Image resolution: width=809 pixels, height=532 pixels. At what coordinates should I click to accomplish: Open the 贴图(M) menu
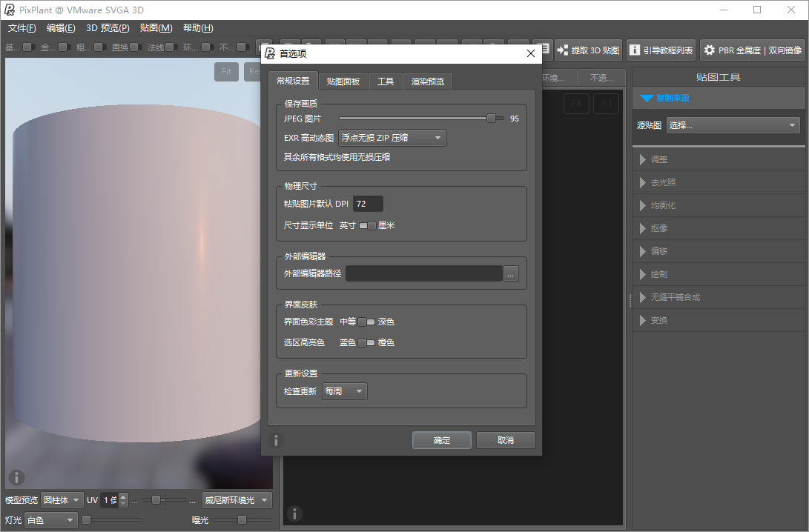pyautogui.click(x=156, y=28)
